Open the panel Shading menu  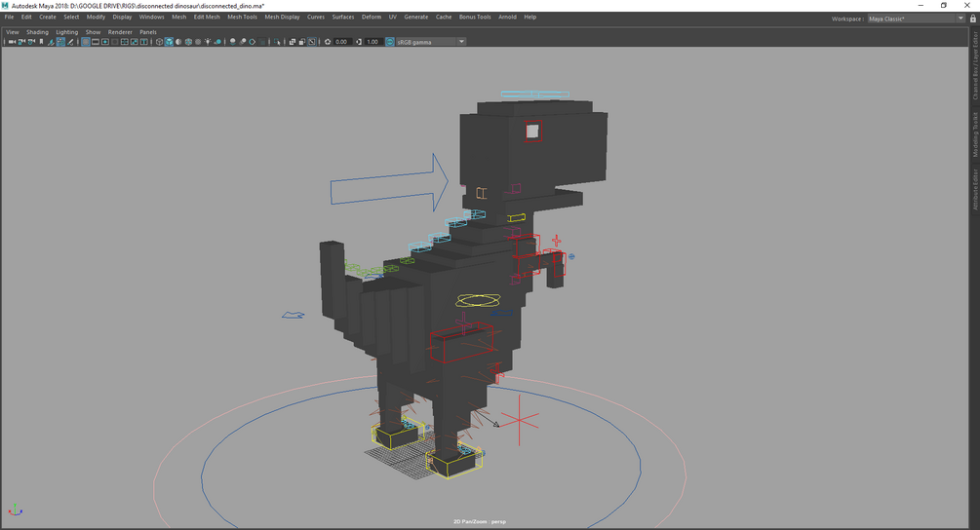[x=37, y=32]
